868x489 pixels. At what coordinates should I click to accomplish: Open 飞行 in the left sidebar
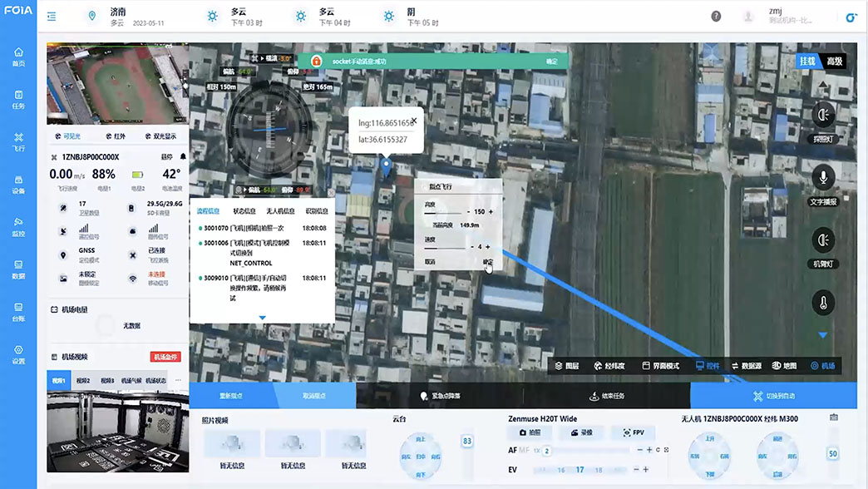(18, 141)
